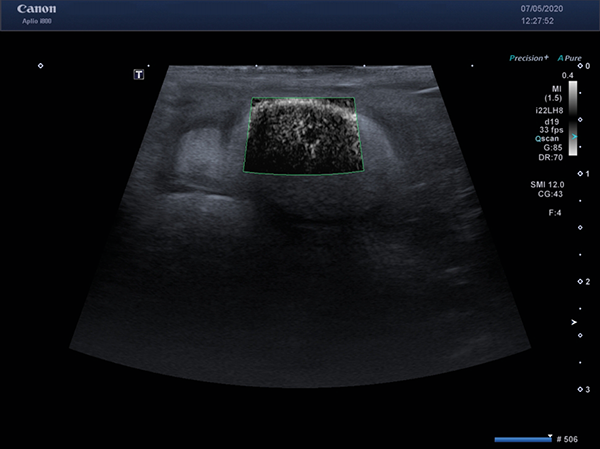This screenshot has height=449, width=600.
Task: Click the white depth arrow near the 2 cm scale
Action: (574, 322)
